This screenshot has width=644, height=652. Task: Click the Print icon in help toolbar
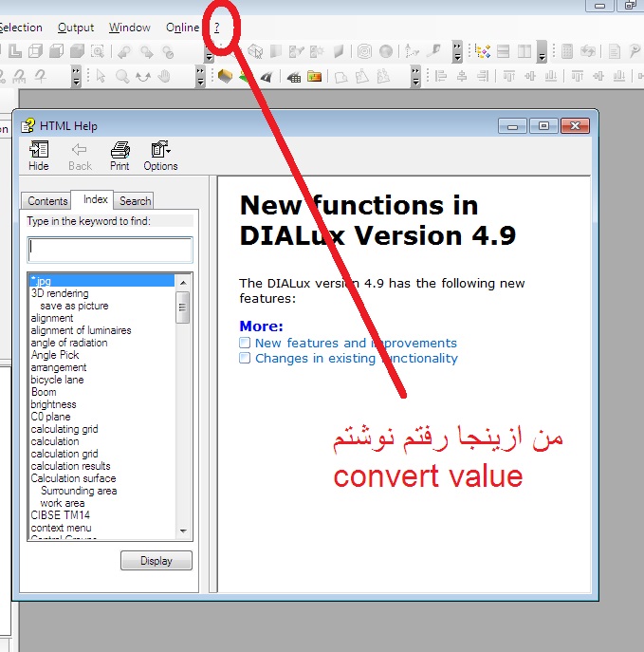120,156
